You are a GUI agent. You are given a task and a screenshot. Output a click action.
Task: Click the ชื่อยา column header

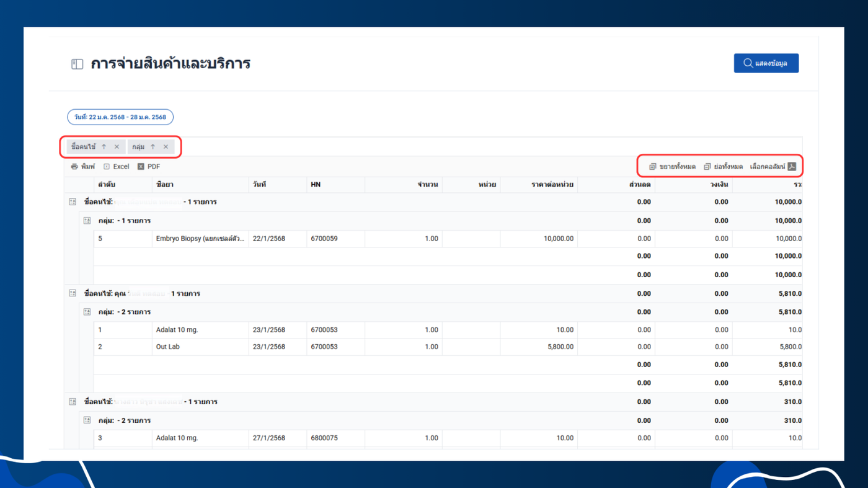(x=165, y=185)
